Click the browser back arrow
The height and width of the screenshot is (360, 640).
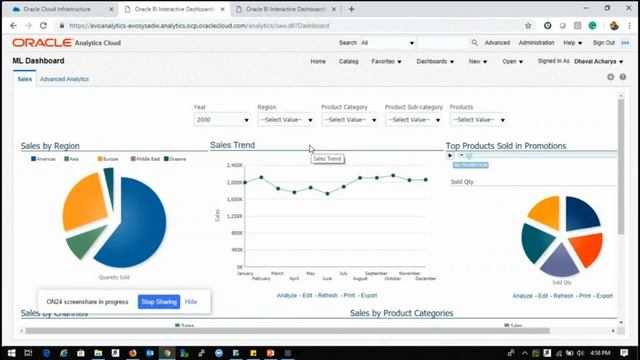pos(13,26)
